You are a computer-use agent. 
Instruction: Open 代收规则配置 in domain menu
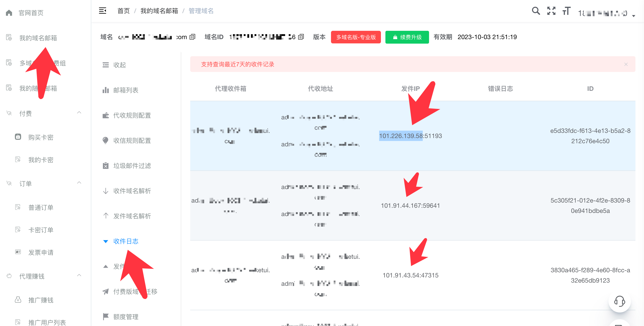click(x=132, y=116)
